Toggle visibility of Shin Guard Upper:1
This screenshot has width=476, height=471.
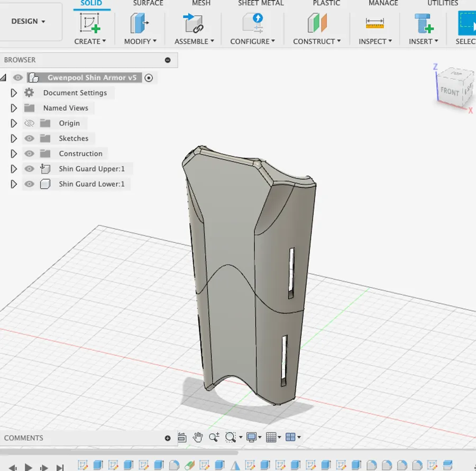point(29,169)
